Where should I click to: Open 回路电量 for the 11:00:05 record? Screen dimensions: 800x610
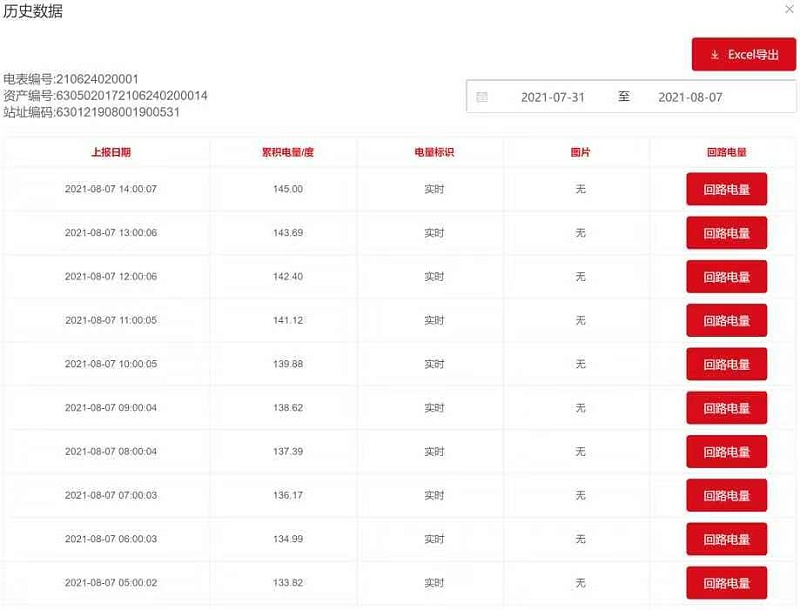(x=726, y=321)
